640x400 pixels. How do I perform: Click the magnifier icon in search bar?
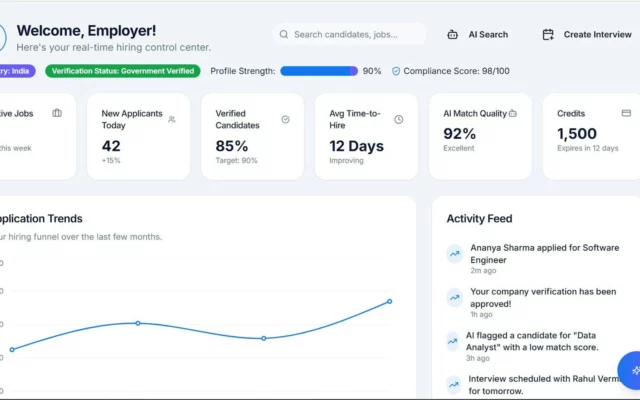coord(284,34)
